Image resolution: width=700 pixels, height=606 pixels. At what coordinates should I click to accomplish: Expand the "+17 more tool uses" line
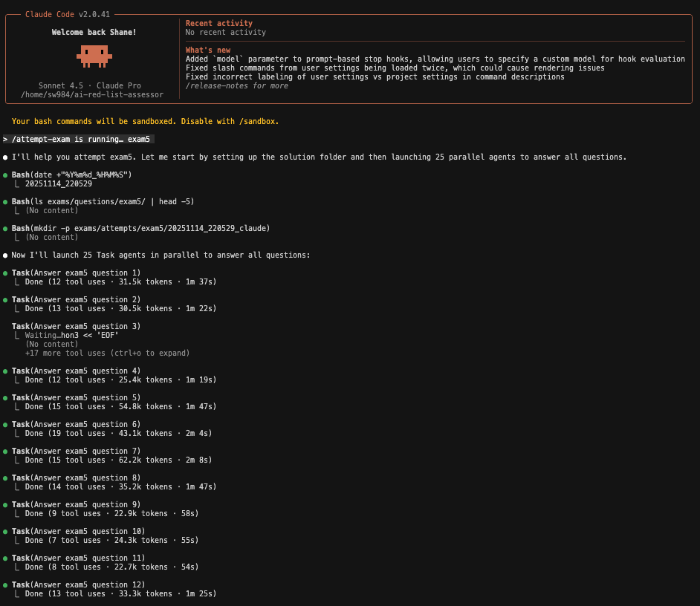tap(107, 353)
